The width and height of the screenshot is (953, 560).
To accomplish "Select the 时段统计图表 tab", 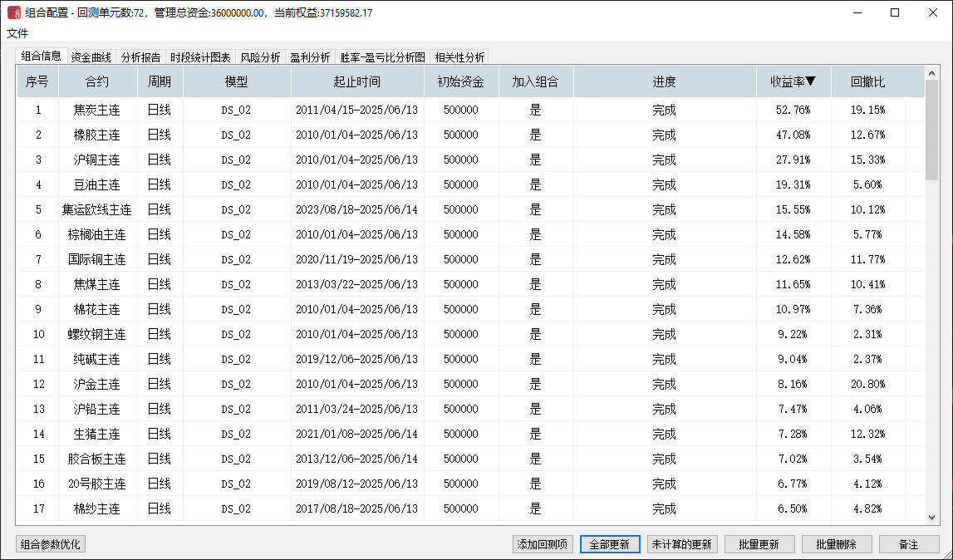I will click(x=200, y=57).
